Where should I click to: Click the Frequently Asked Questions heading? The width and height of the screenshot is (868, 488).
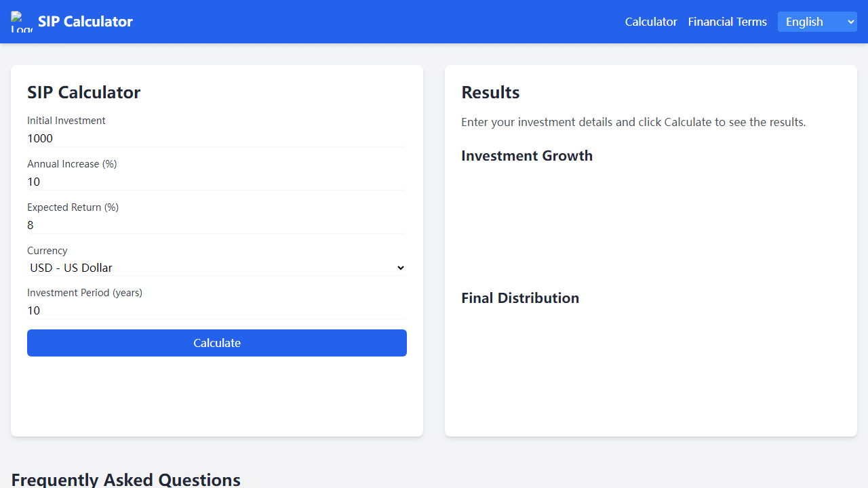point(126,479)
